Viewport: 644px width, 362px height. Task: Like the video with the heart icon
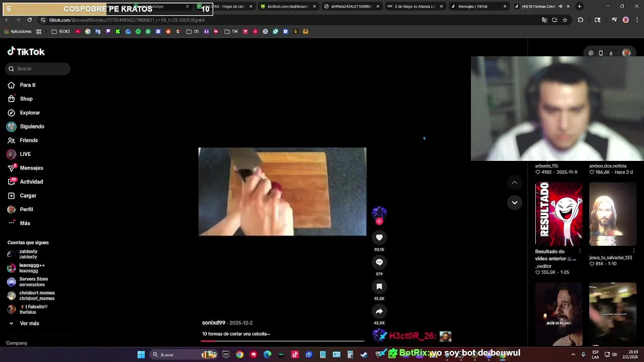click(x=379, y=237)
